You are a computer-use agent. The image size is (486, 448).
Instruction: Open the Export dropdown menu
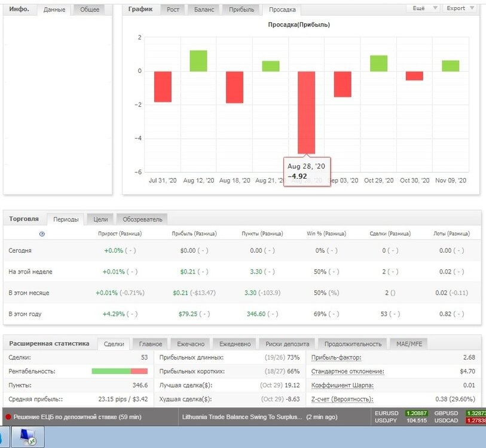click(460, 8)
